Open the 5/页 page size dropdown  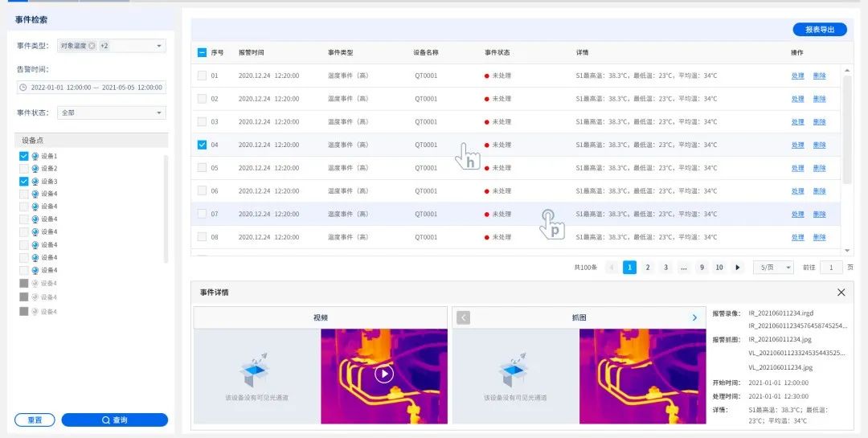(773, 268)
